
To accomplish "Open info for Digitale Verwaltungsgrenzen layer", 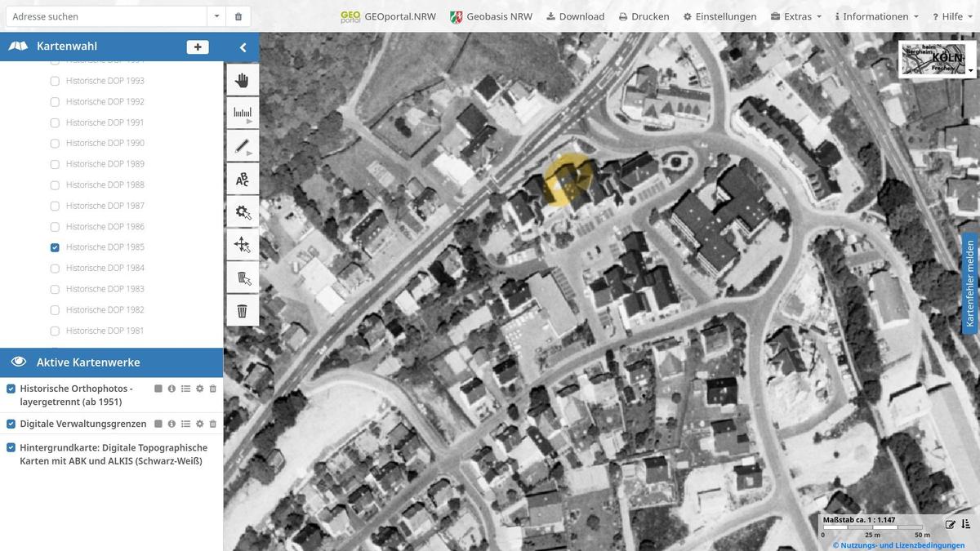I will point(171,424).
